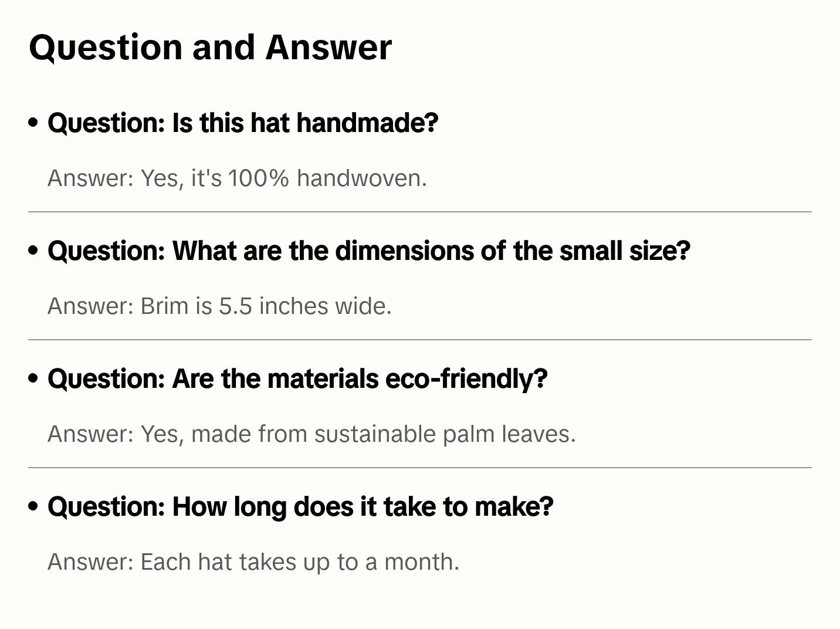The height and width of the screenshot is (629, 840).
Task: Expand the small size dimensions question
Action: click(368, 251)
